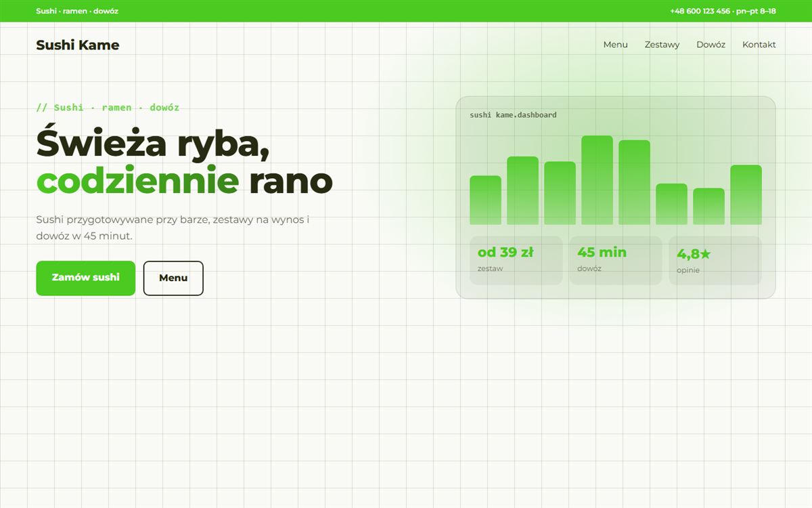Click the "sushi kame.dashboard" label
This screenshot has height=508, width=812.
point(514,115)
